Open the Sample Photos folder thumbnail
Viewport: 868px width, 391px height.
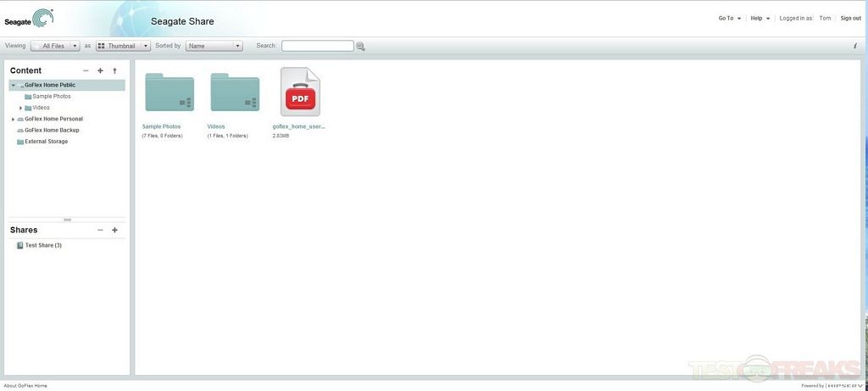coord(170,92)
